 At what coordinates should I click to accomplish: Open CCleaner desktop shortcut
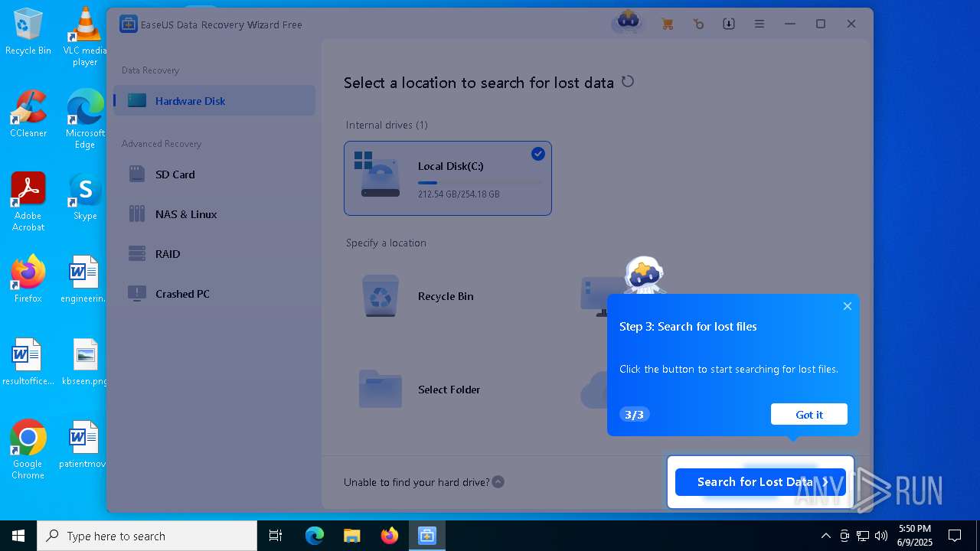coord(28,115)
